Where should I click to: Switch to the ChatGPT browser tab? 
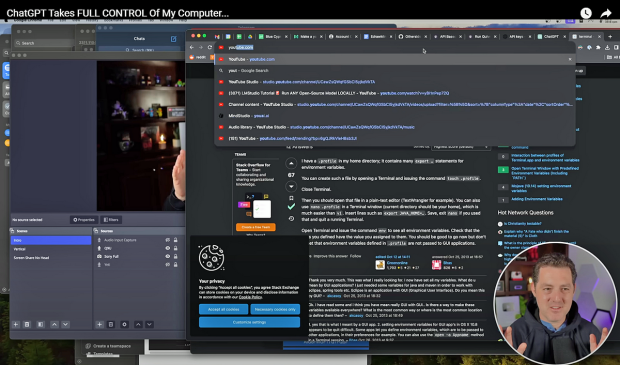(550, 36)
